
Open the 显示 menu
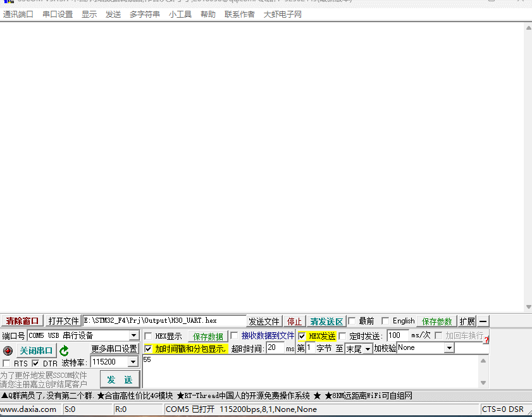89,15
